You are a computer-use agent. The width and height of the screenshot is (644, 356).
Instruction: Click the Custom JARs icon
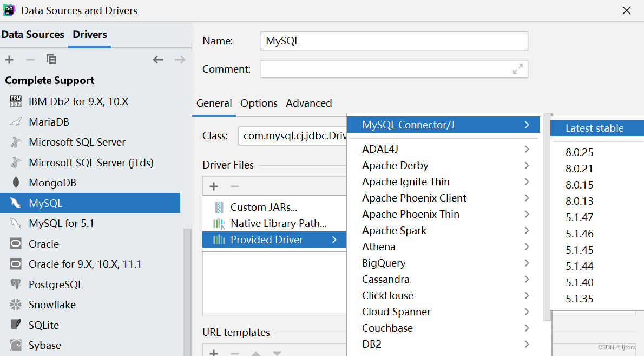tap(219, 207)
